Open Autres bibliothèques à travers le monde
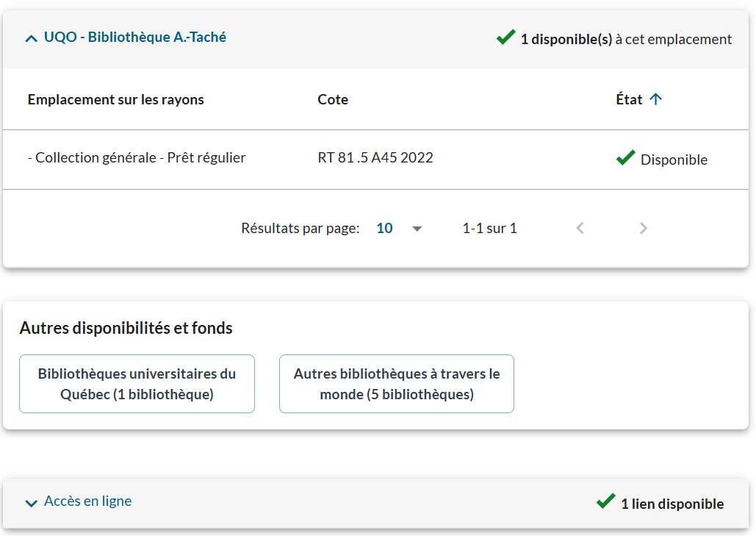The height and width of the screenshot is (536, 756). [x=397, y=384]
